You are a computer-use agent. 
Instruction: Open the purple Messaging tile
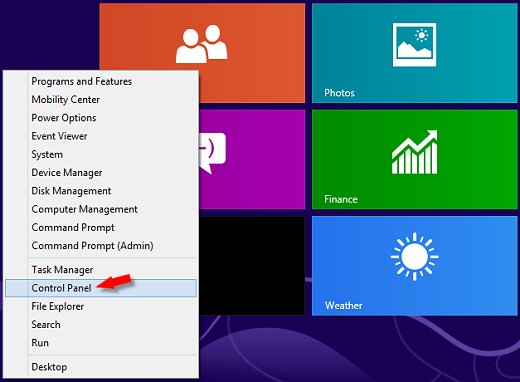pyautogui.click(x=252, y=159)
